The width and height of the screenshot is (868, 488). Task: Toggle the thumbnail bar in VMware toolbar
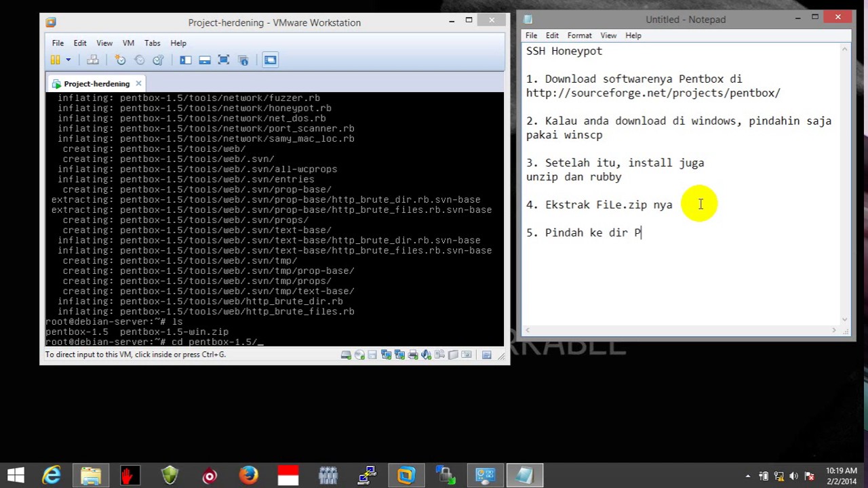pos(204,60)
